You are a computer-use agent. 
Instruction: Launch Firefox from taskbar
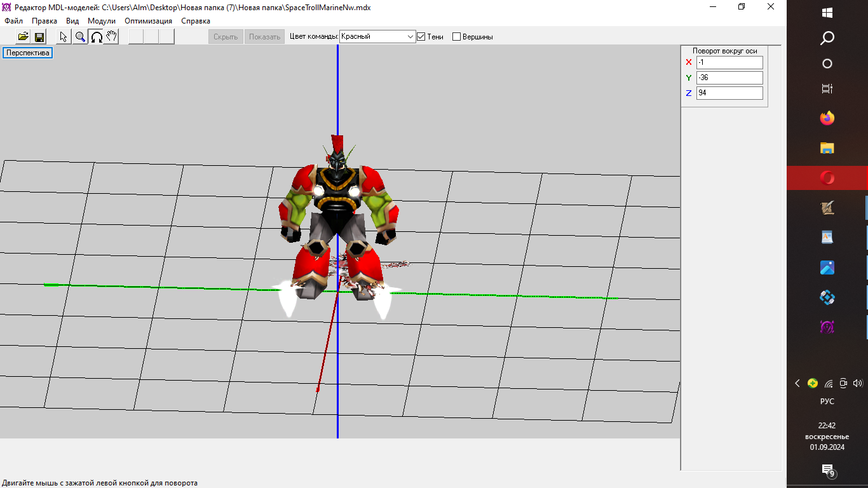click(x=827, y=118)
